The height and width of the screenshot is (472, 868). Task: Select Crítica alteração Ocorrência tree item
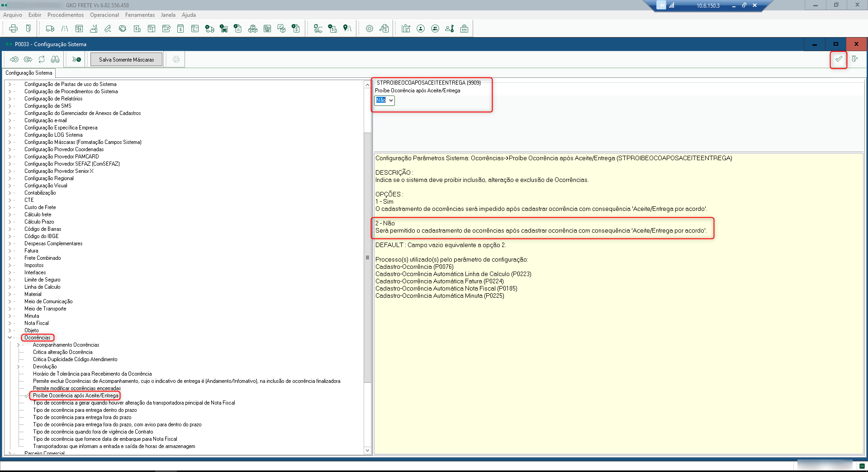(63, 352)
